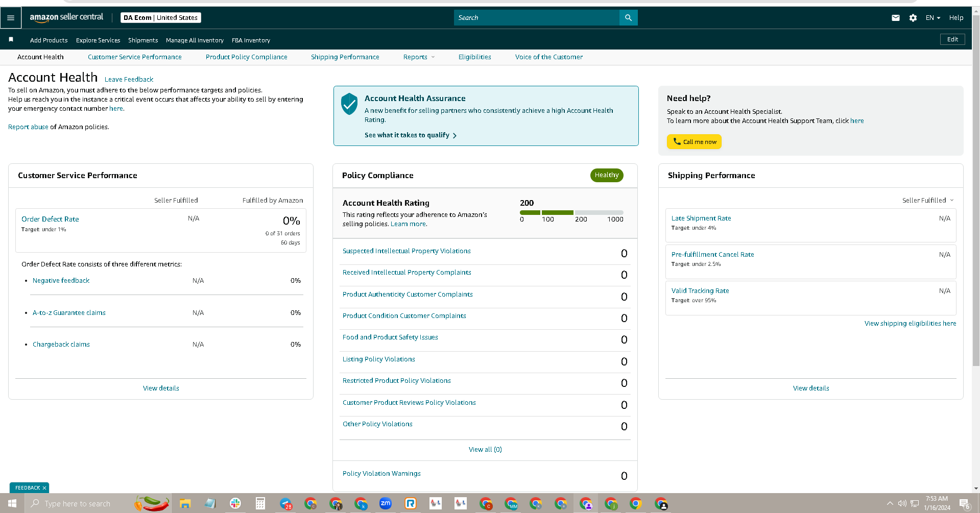
Task: Open the RingCentral taskbar icon
Action: click(x=410, y=504)
